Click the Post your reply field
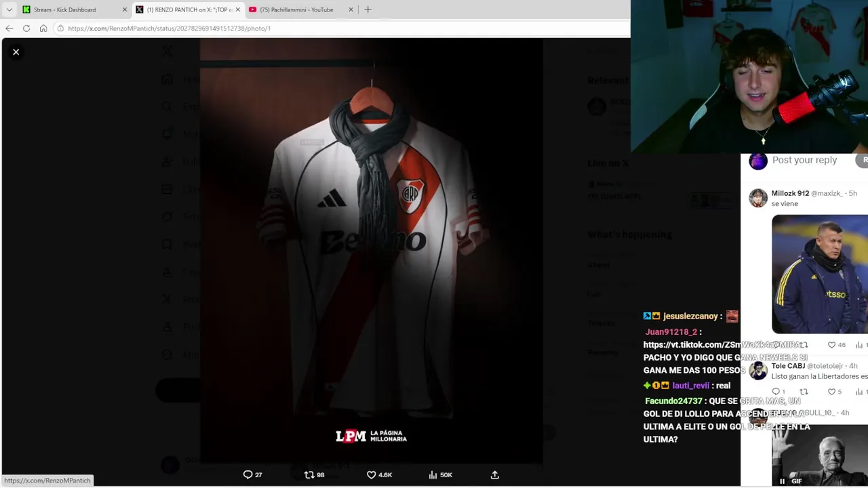 click(804, 160)
